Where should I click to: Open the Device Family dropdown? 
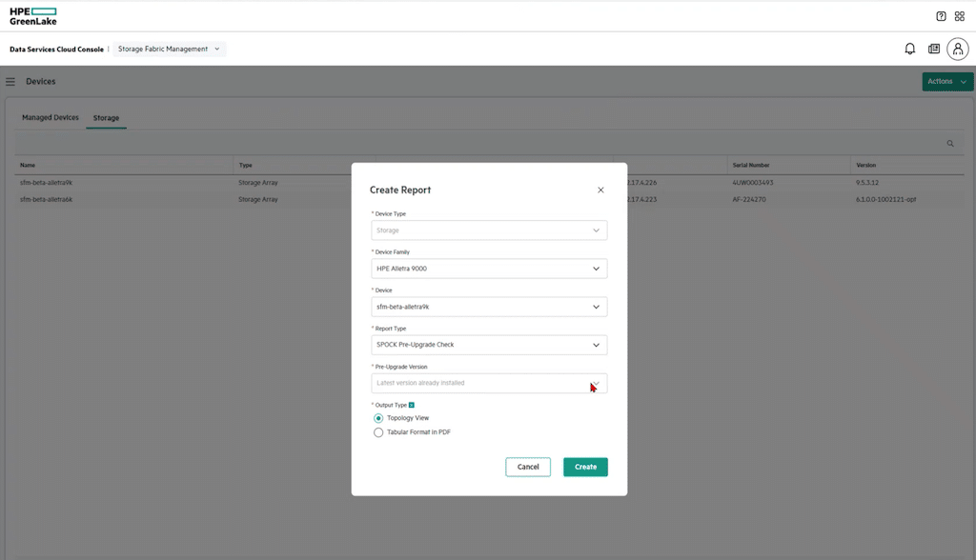tap(489, 269)
